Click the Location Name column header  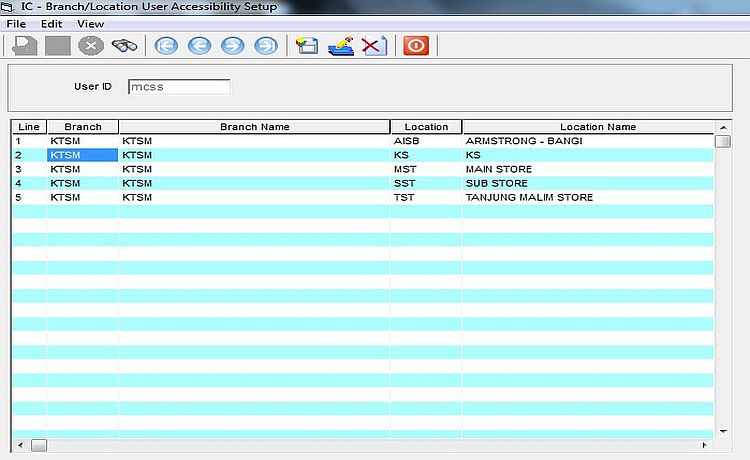[x=597, y=127]
